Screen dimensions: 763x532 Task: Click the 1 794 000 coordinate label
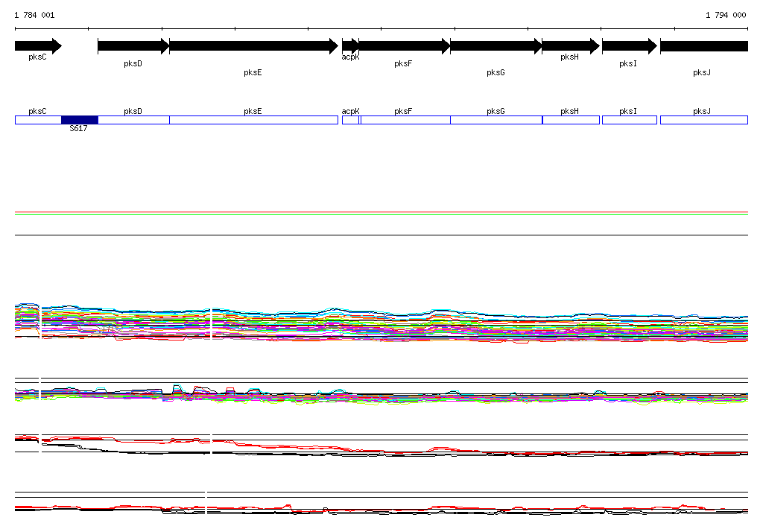tap(726, 15)
